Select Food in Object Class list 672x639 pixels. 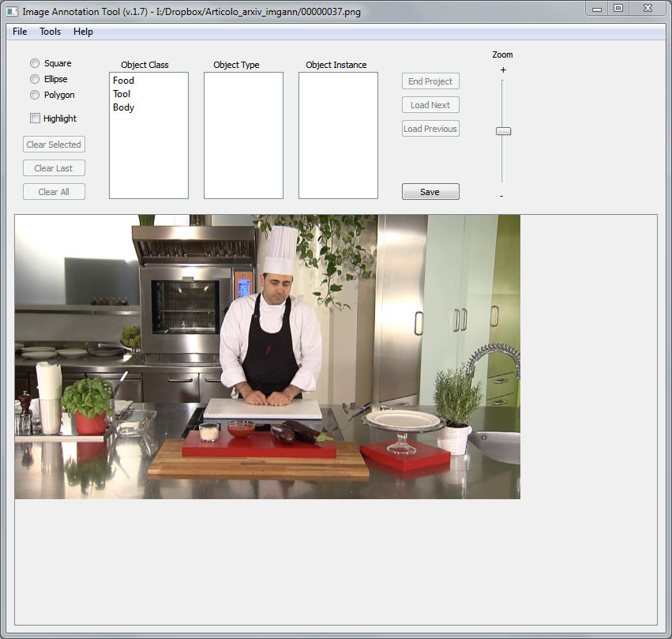pyautogui.click(x=124, y=81)
